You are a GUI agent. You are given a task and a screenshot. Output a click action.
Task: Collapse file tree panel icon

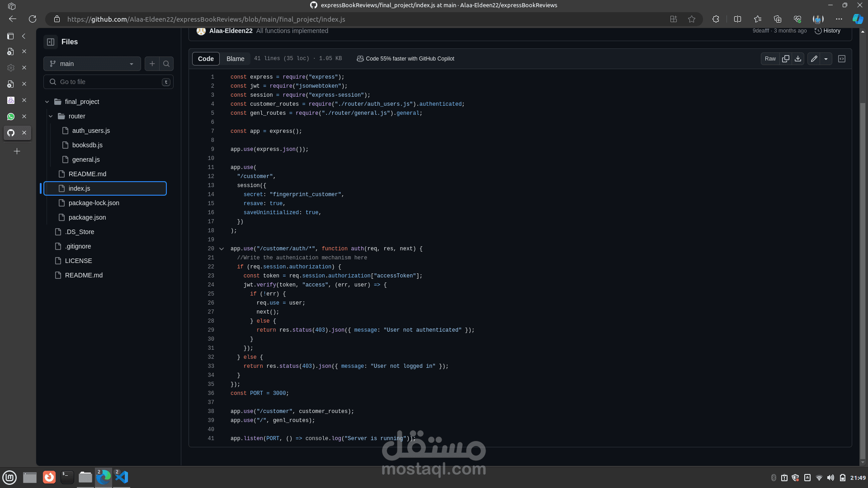coord(51,42)
